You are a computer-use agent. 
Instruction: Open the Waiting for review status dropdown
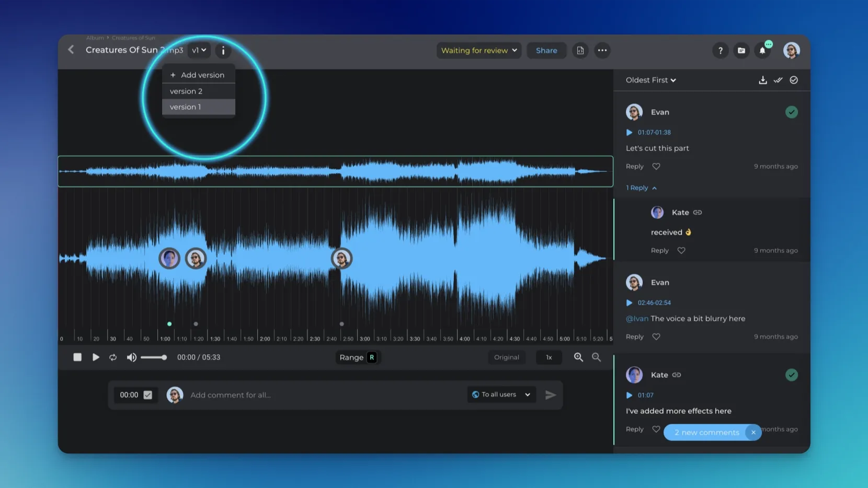click(x=479, y=51)
